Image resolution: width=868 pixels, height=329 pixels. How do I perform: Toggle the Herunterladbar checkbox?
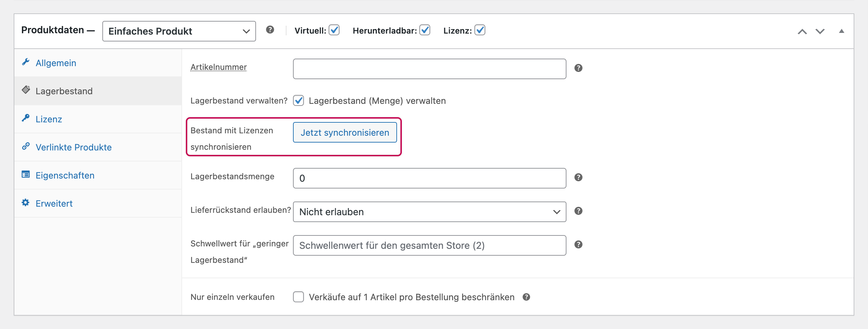pyautogui.click(x=425, y=30)
